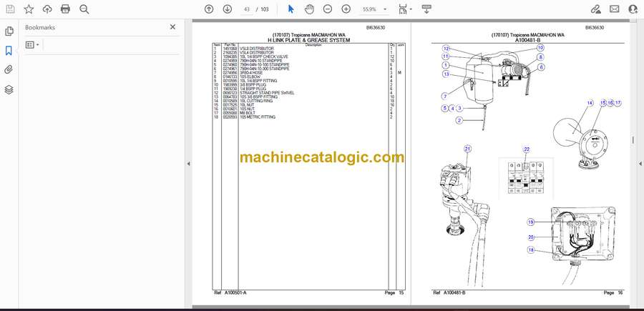Go to the previous page
Viewport: 644px width, 311px height.
click(x=209, y=9)
